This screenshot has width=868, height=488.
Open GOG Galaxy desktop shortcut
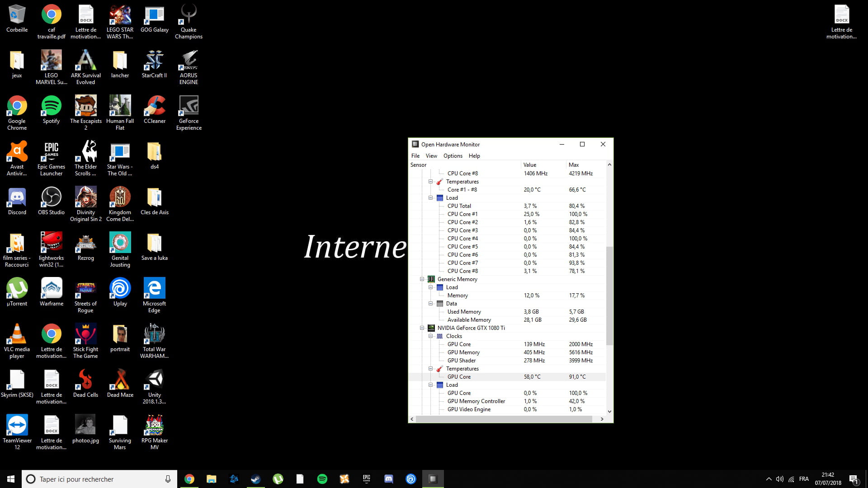point(154,18)
